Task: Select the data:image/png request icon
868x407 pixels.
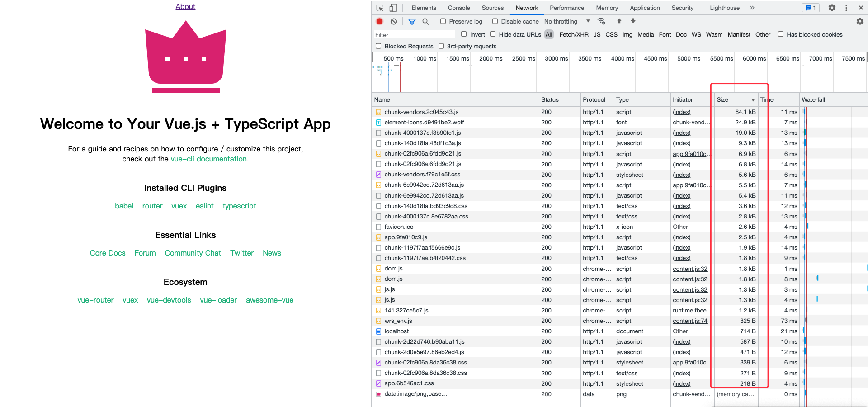Action: (379, 394)
